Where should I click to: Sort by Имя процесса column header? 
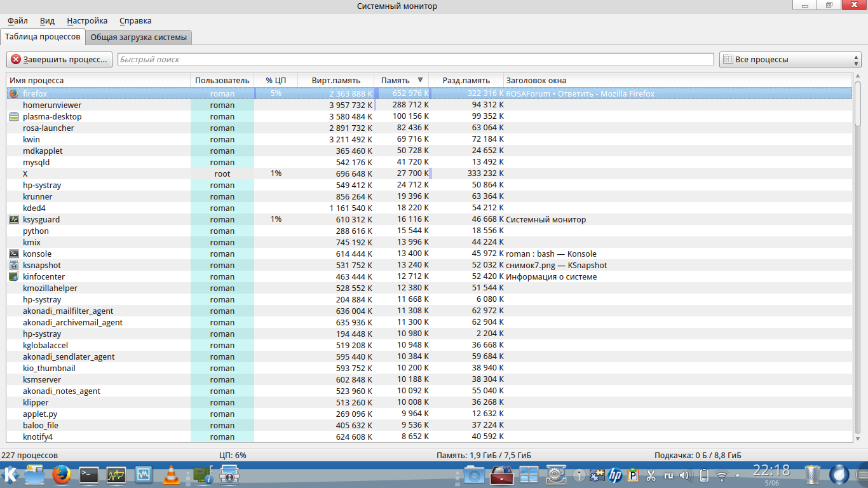pos(98,80)
